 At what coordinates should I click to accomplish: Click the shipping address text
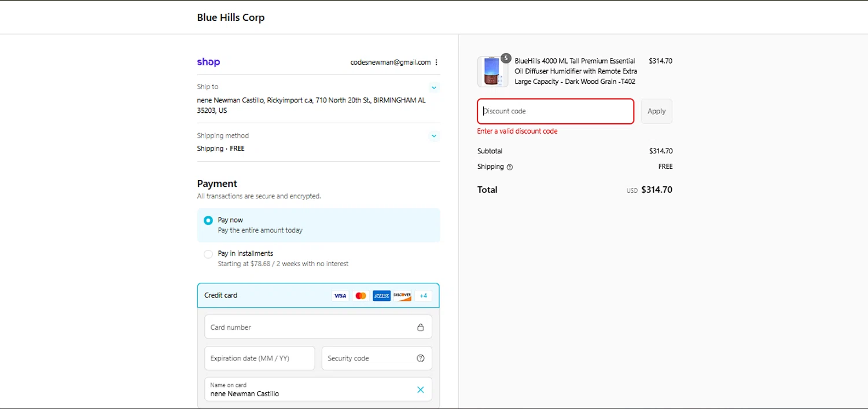pyautogui.click(x=311, y=105)
